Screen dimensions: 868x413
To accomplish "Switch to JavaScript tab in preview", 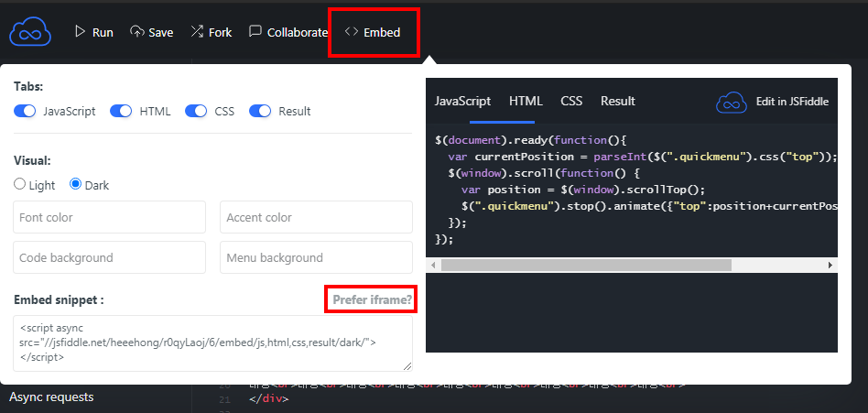I will point(462,102).
